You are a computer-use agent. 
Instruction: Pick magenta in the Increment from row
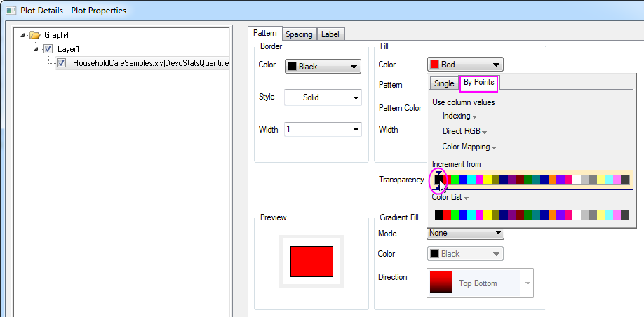point(479,180)
